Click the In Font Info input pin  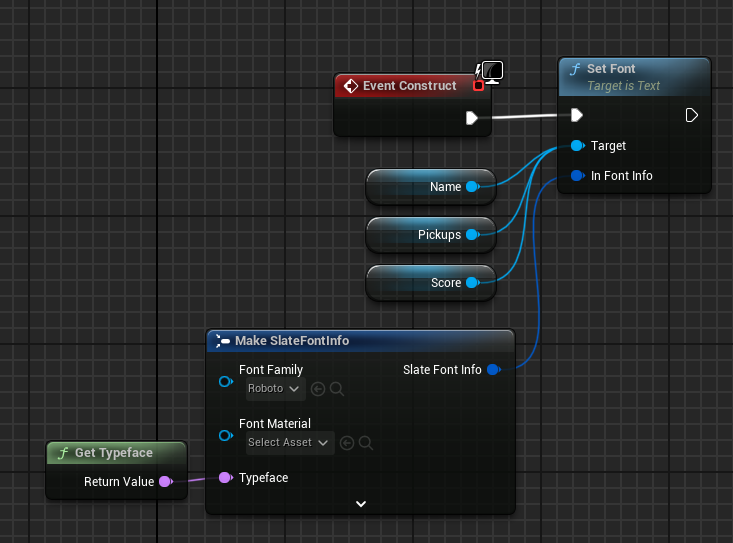[x=578, y=176]
